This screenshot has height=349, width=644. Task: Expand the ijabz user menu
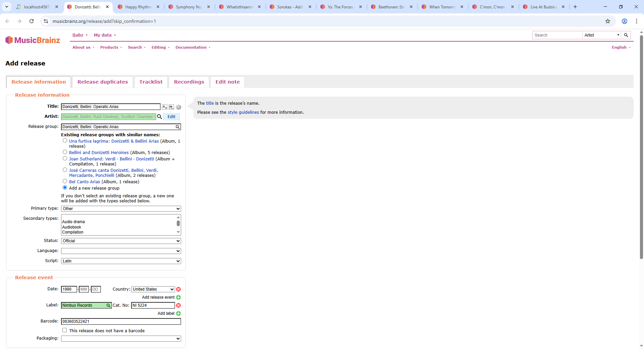[x=80, y=35]
